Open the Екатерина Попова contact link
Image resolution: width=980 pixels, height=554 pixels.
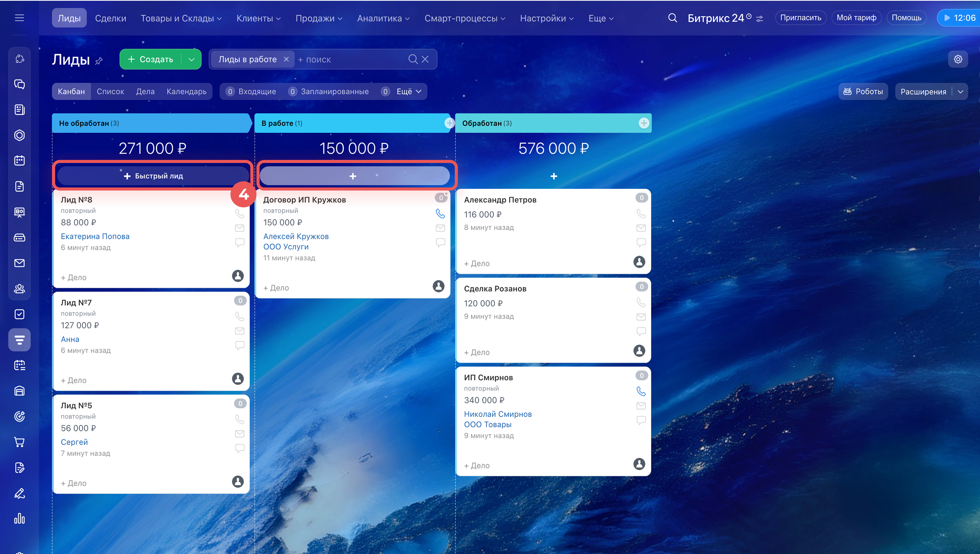click(95, 236)
